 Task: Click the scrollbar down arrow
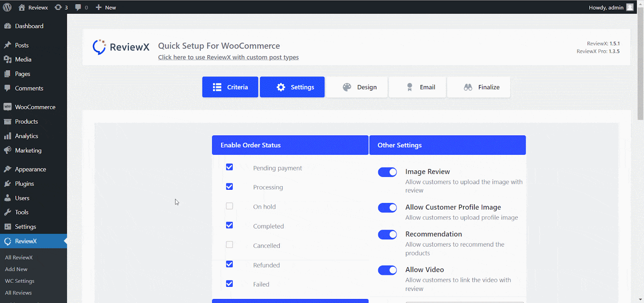pos(640,300)
